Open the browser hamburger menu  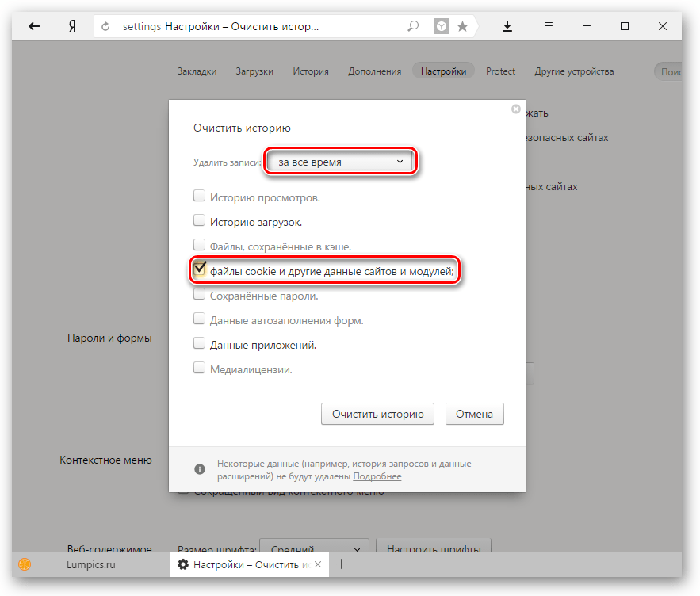click(x=549, y=26)
